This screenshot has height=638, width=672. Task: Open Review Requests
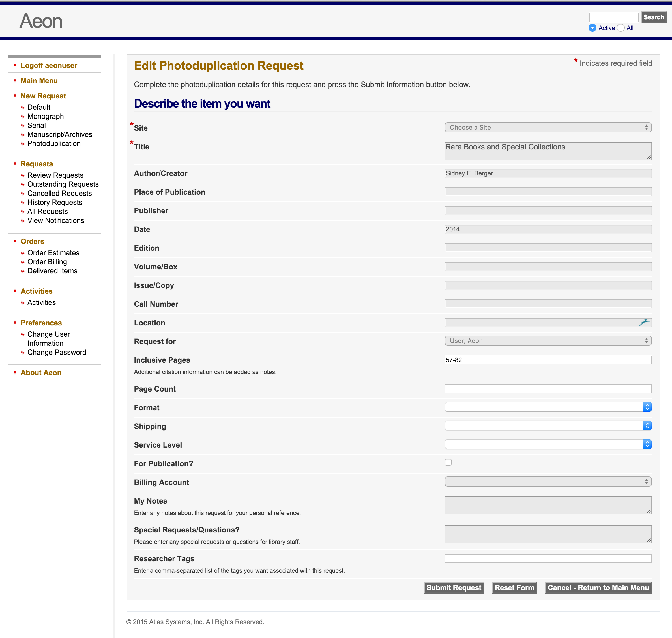click(55, 175)
